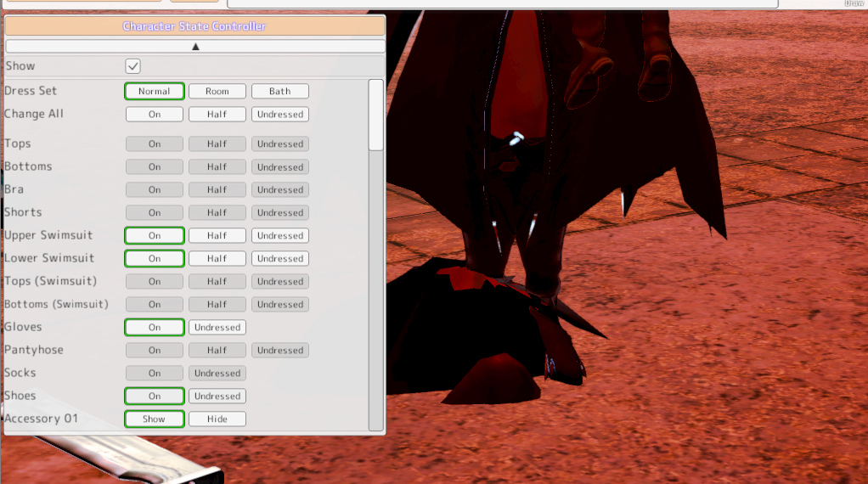Click On for Change All
The image size is (868, 484).
[155, 115]
